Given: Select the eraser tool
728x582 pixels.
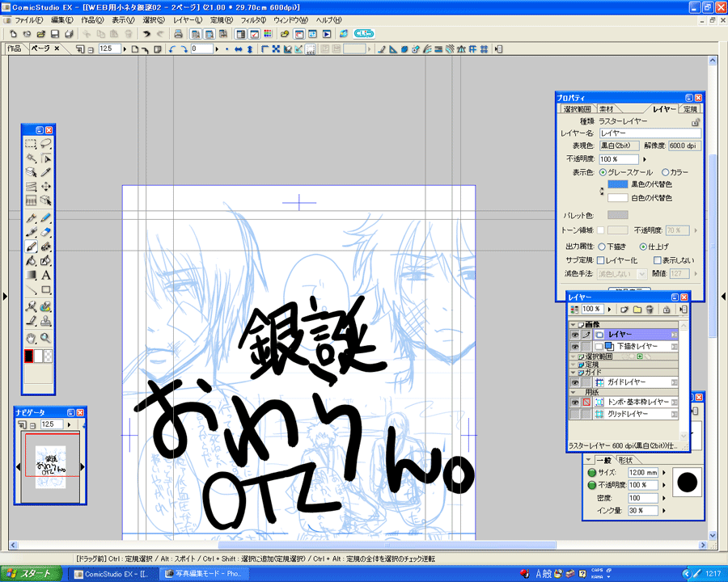Looking at the screenshot, I should 45,232.
